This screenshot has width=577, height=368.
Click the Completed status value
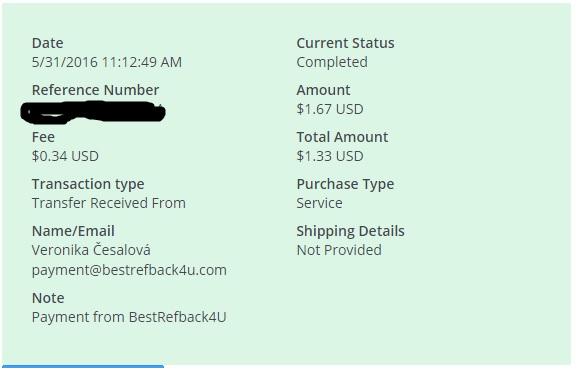coord(332,62)
